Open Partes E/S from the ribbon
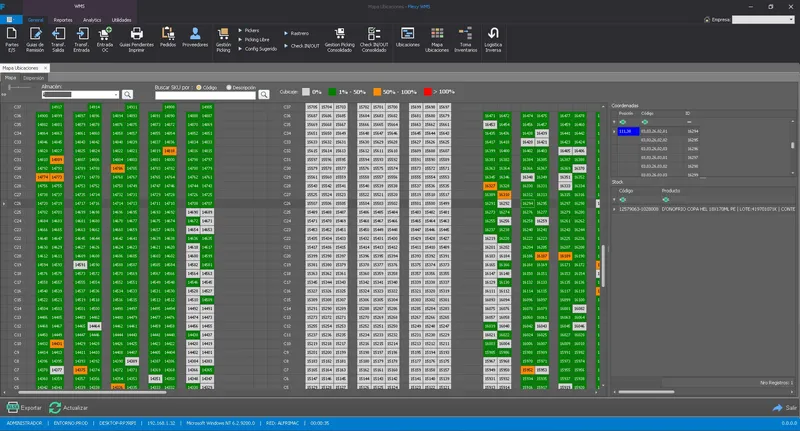 pyautogui.click(x=12, y=39)
